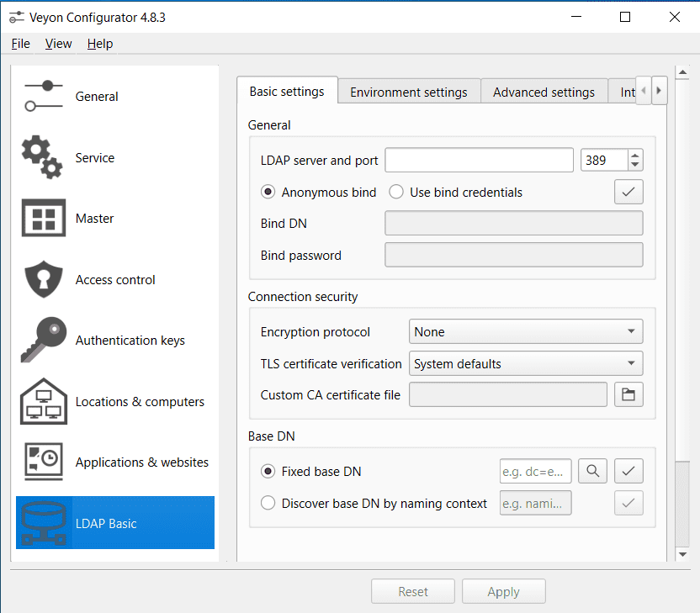Enable Use bind credentials option

[x=396, y=193]
